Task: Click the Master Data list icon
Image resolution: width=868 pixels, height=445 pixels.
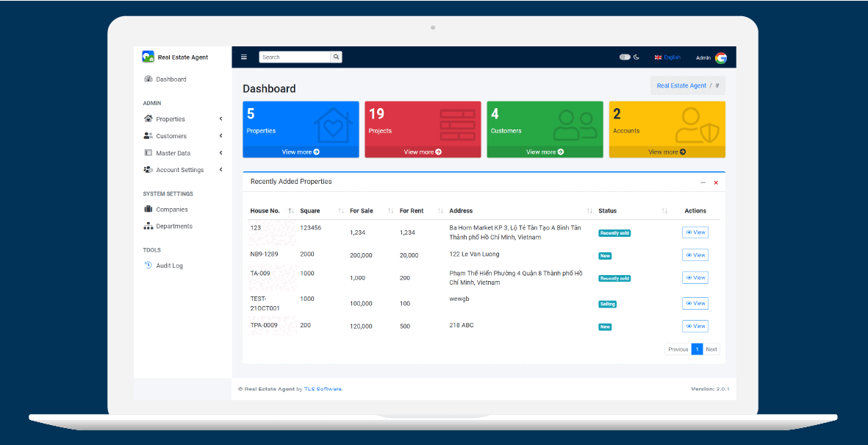Action: pos(148,152)
